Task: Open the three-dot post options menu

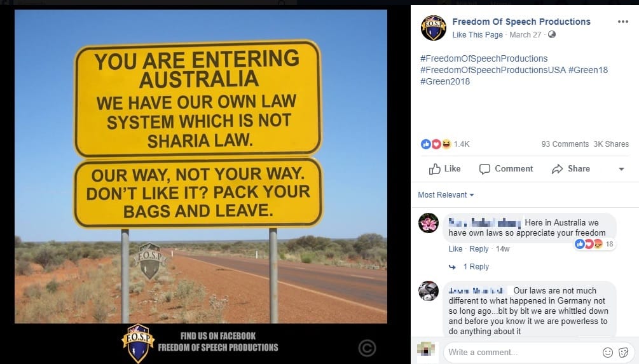Action: (x=622, y=22)
